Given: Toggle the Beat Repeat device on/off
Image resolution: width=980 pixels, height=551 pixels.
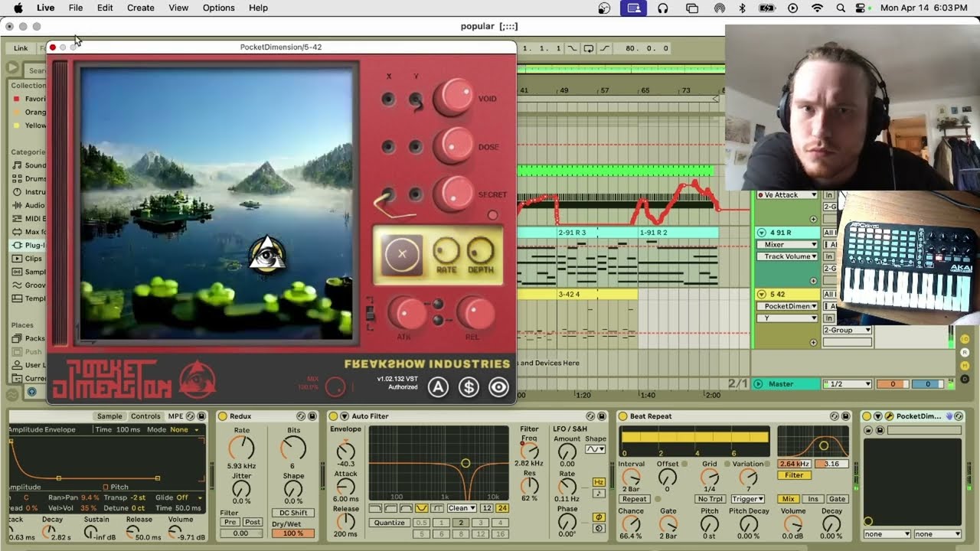Looking at the screenshot, I should click(x=622, y=416).
